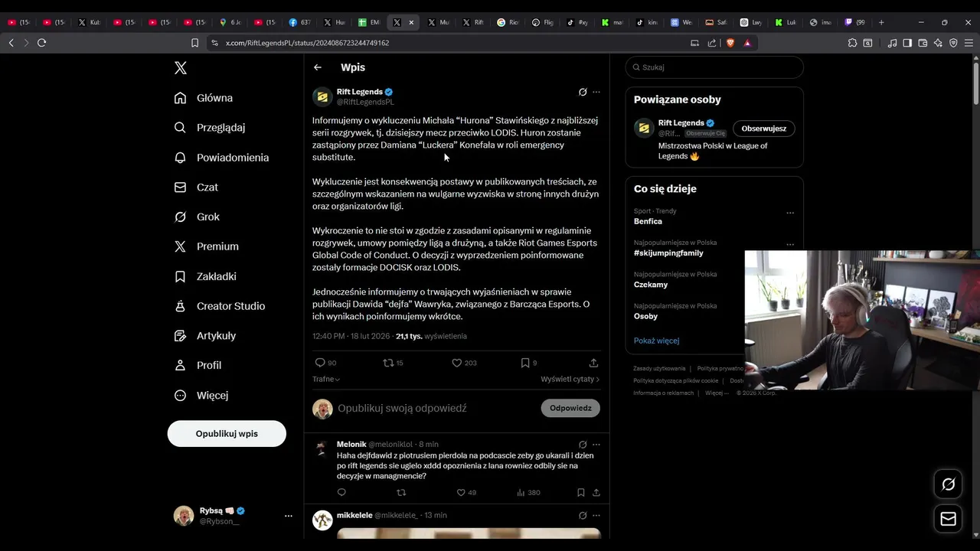Click Pokaż więcej link
980x551 pixels.
click(x=656, y=341)
